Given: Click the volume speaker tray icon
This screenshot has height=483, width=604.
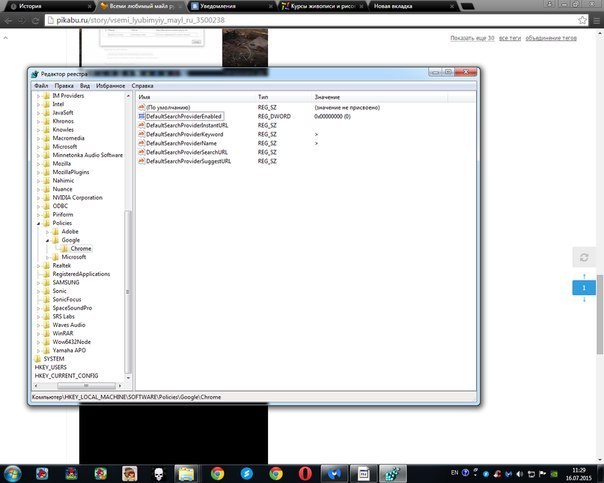Looking at the screenshot, I should (520, 474).
